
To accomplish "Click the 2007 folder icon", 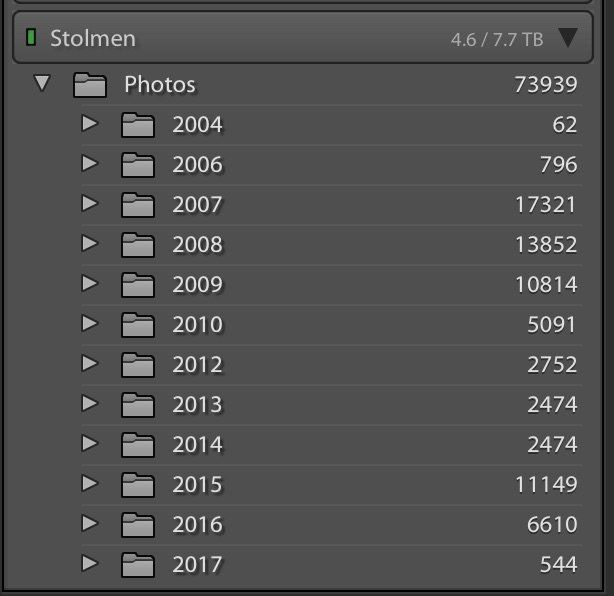I will 138,205.
